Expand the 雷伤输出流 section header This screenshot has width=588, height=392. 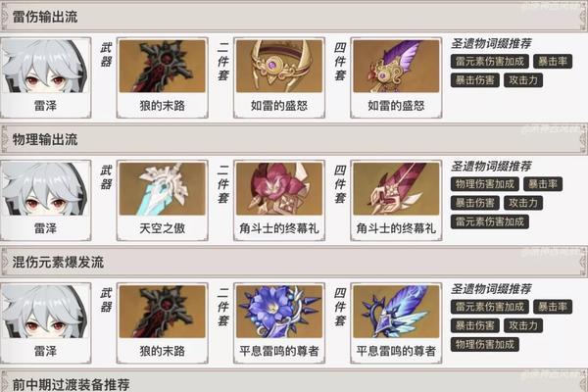294,17
